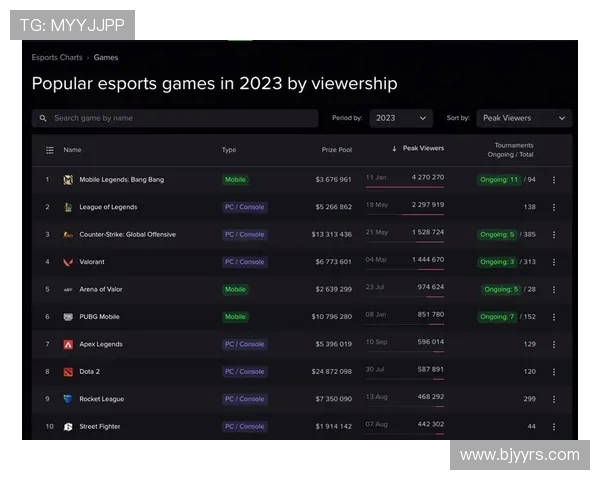Click the Valorant logo icon
The image size is (600, 480).
pyautogui.click(x=68, y=262)
